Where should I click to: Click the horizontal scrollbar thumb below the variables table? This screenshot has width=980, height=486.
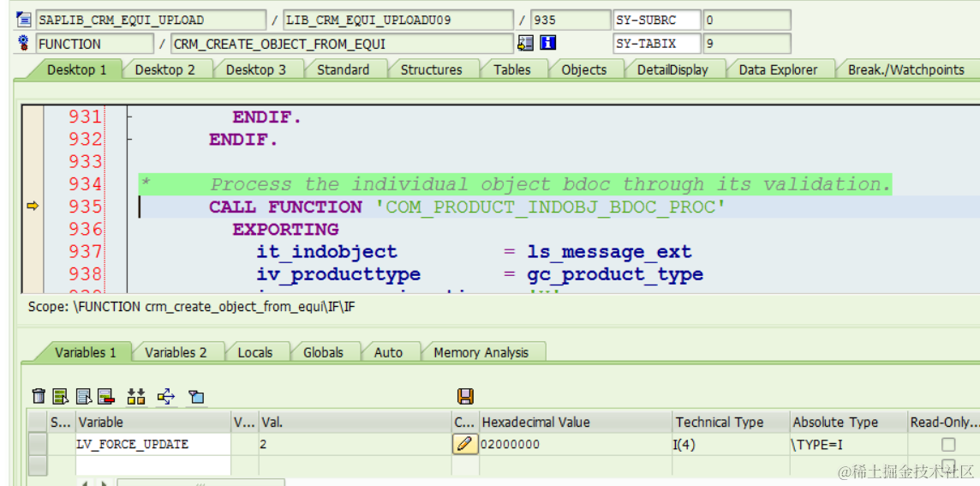coord(200,483)
